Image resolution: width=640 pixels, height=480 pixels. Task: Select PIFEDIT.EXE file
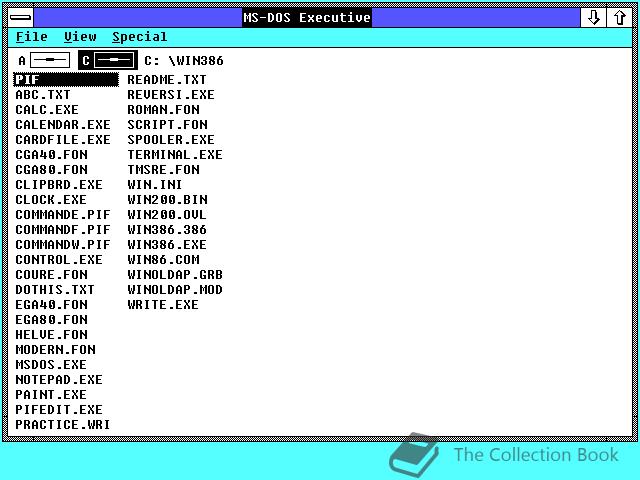59,410
